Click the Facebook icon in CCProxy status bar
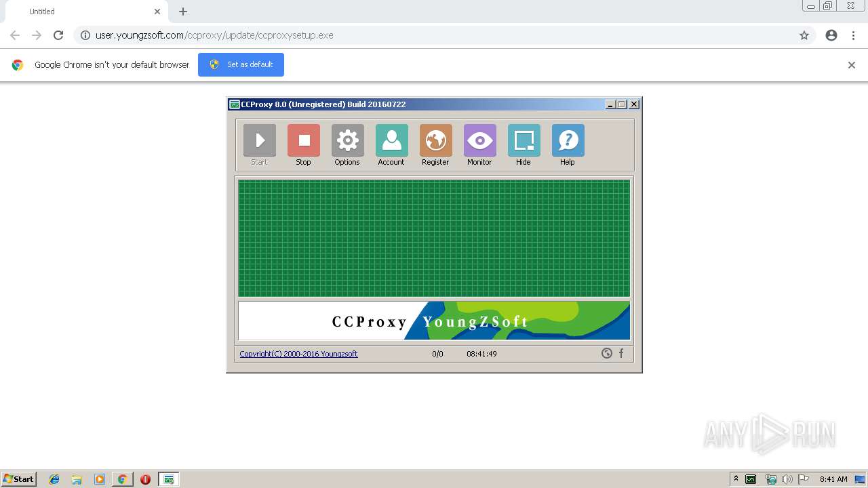Screen dimensions: 868x488 tap(621, 353)
